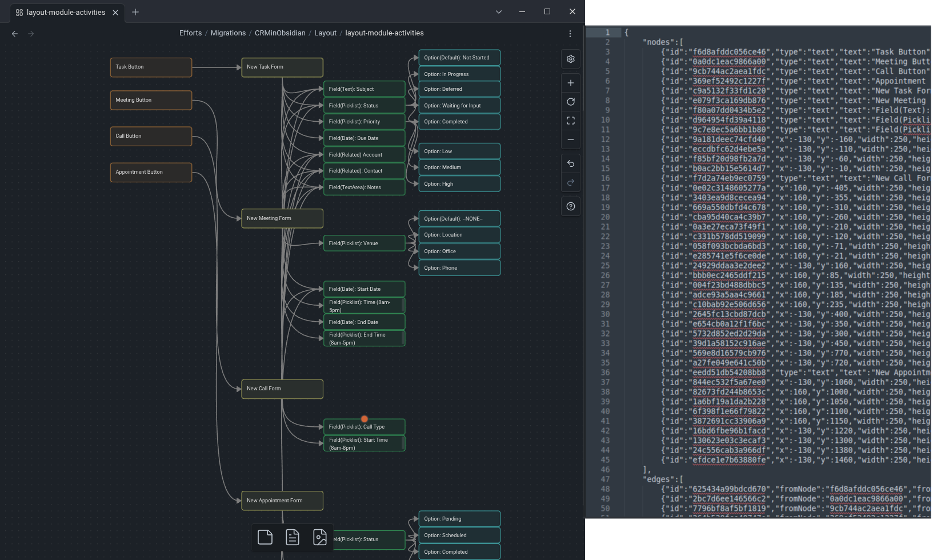This screenshot has width=933, height=560.
Task: Open CRMinObsidian folder in breadcrumb
Action: tap(280, 33)
